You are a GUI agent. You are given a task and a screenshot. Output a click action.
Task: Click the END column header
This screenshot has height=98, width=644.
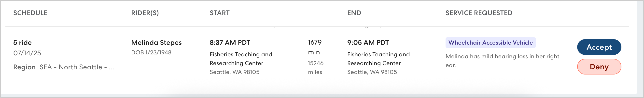click(354, 13)
